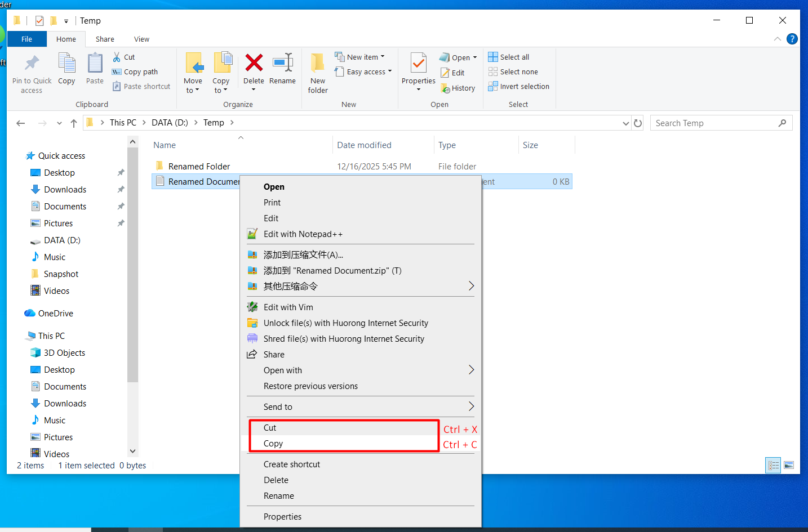Open address bar history dropdown arrow
Image resolution: width=808 pixels, height=532 pixels.
(x=625, y=123)
